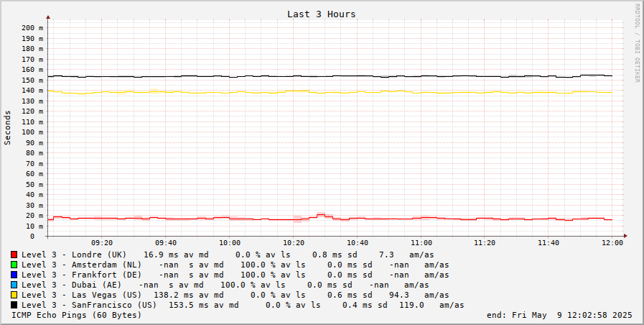Click the '200 m' y-axis tick label
644x325 pixels.
click(32, 28)
